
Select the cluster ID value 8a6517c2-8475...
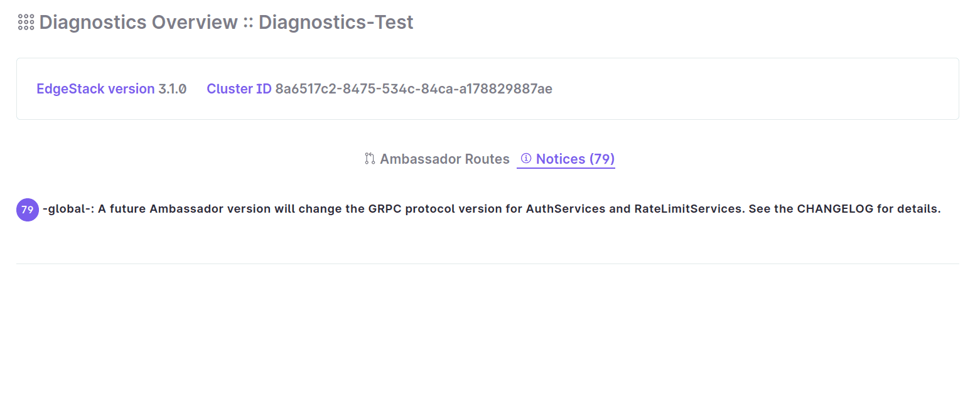point(414,89)
